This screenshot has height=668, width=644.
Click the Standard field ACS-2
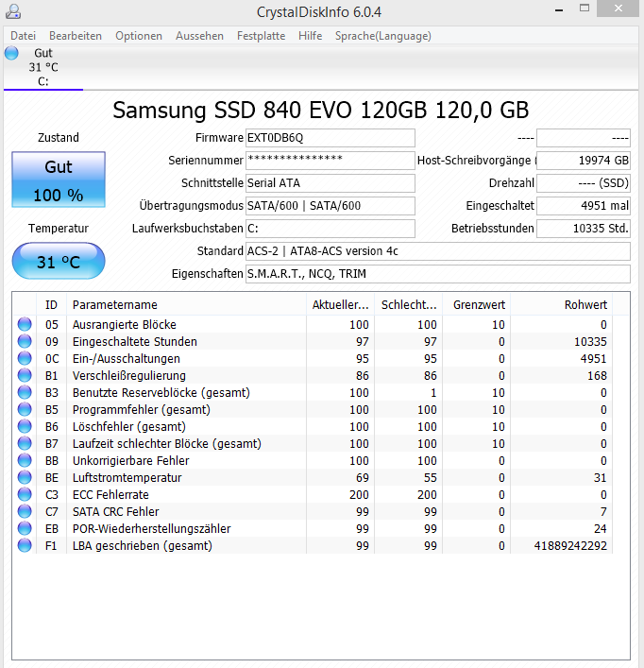tap(438, 251)
